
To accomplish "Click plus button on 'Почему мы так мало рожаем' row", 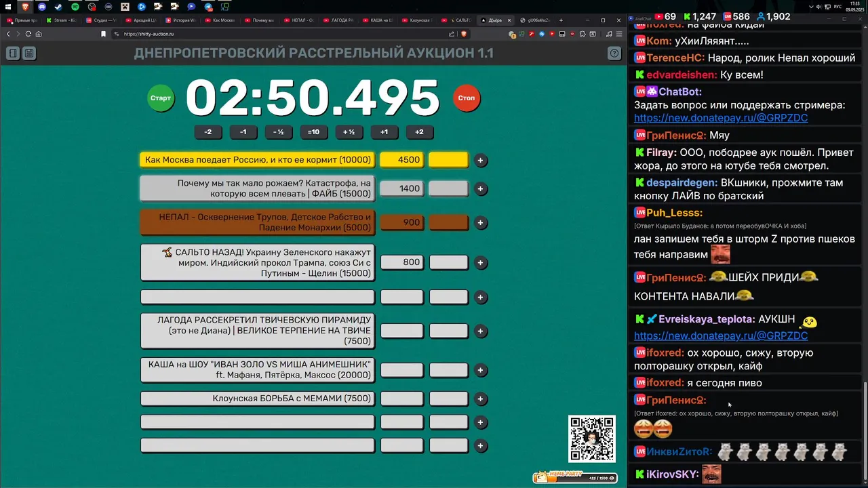I will point(481,189).
